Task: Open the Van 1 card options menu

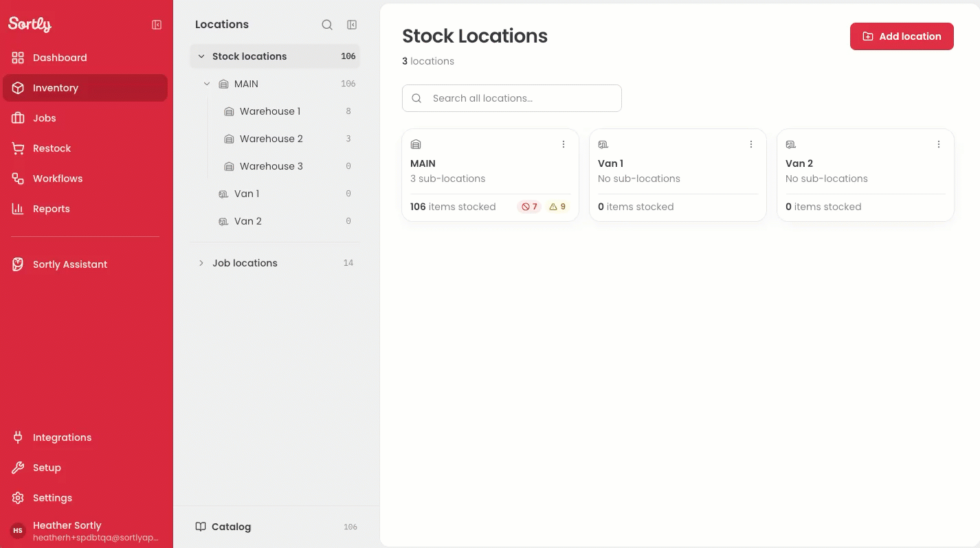Action: [751, 144]
